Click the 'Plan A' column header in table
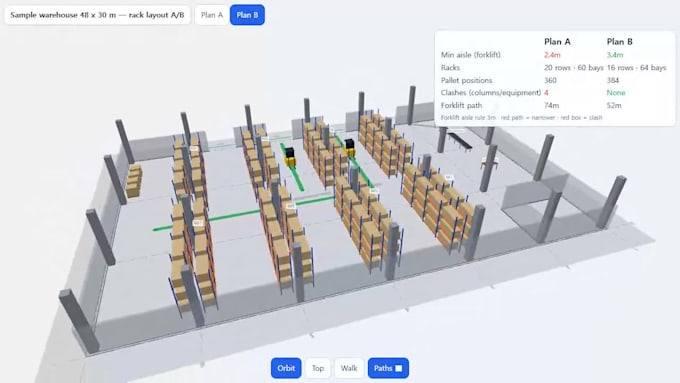The height and width of the screenshot is (383, 680). [557, 42]
